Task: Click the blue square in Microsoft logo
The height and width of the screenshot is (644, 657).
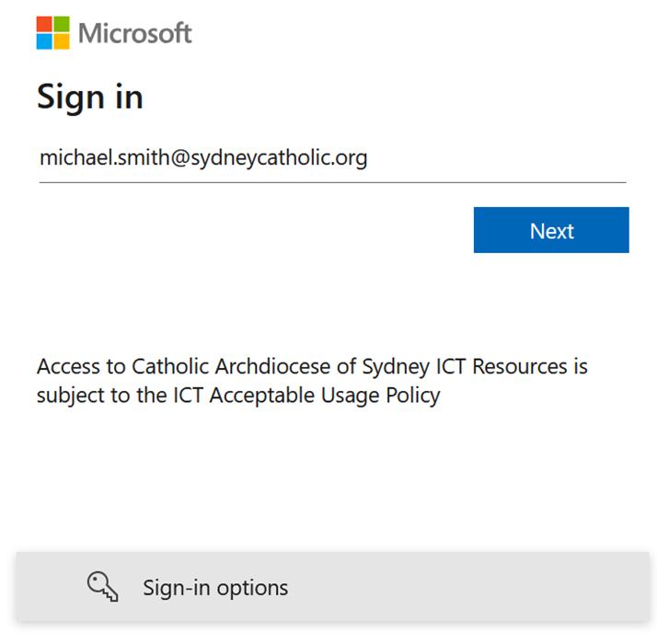Action: click(45, 41)
